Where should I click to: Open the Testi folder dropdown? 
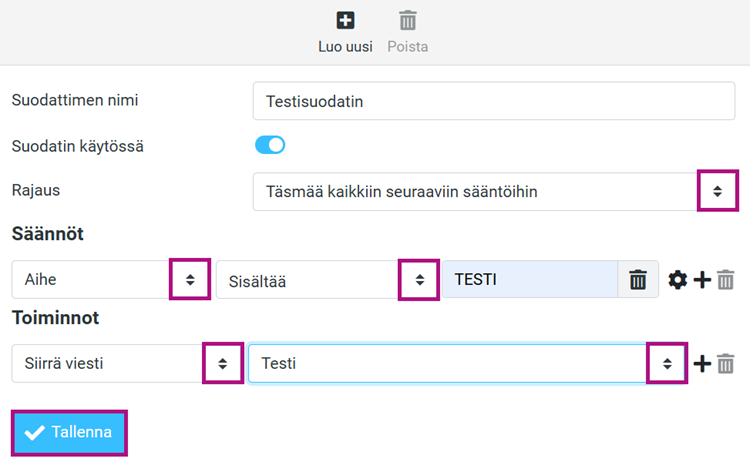point(467,363)
